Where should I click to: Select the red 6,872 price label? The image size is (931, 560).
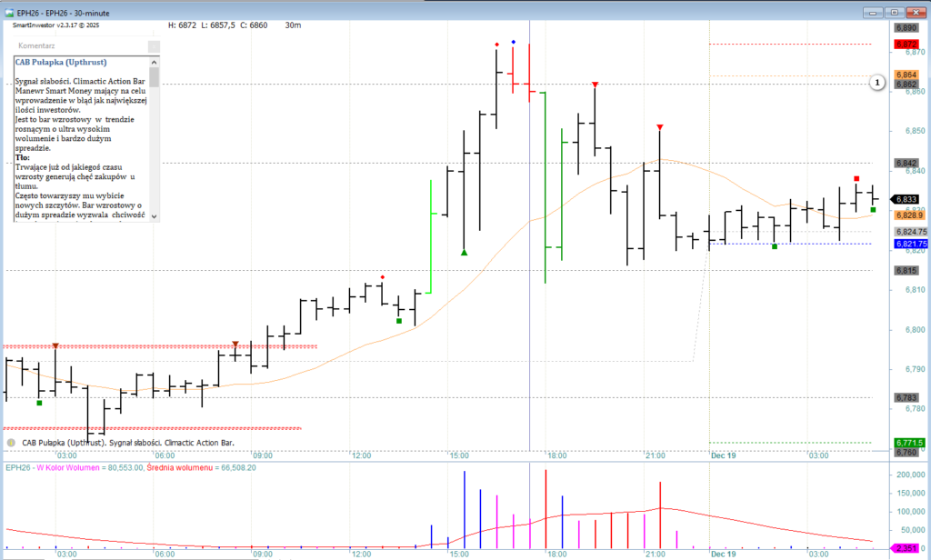coord(906,44)
